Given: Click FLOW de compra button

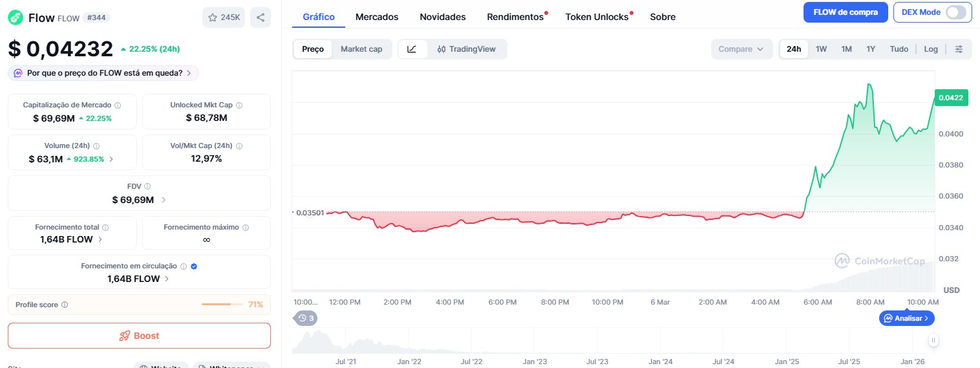Looking at the screenshot, I should coord(845,12).
